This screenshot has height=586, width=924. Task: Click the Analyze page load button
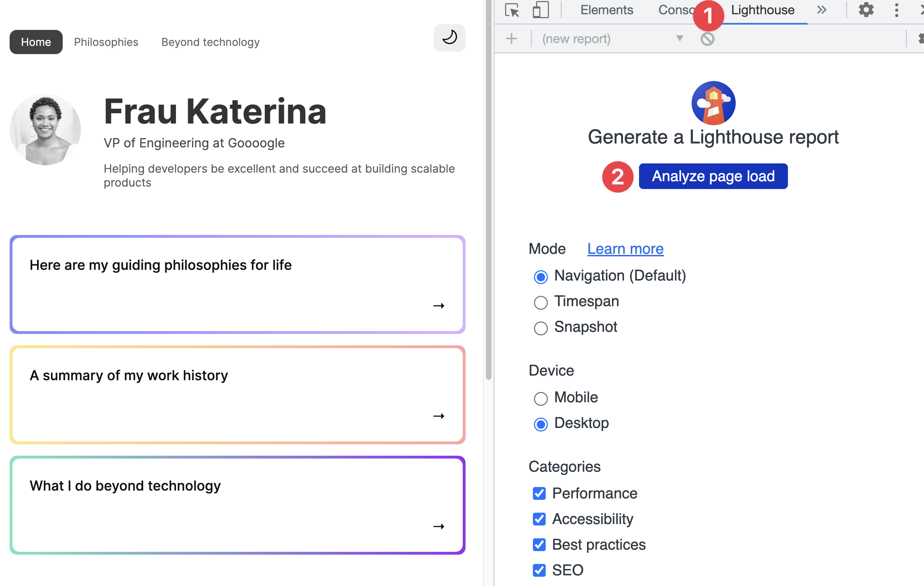point(713,177)
